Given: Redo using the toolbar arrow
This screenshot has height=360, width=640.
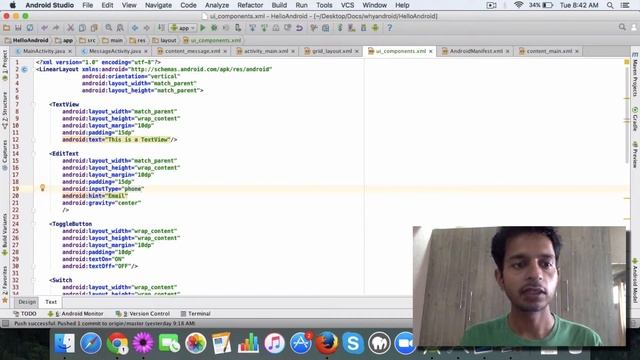Looking at the screenshot, I should 56,28.
